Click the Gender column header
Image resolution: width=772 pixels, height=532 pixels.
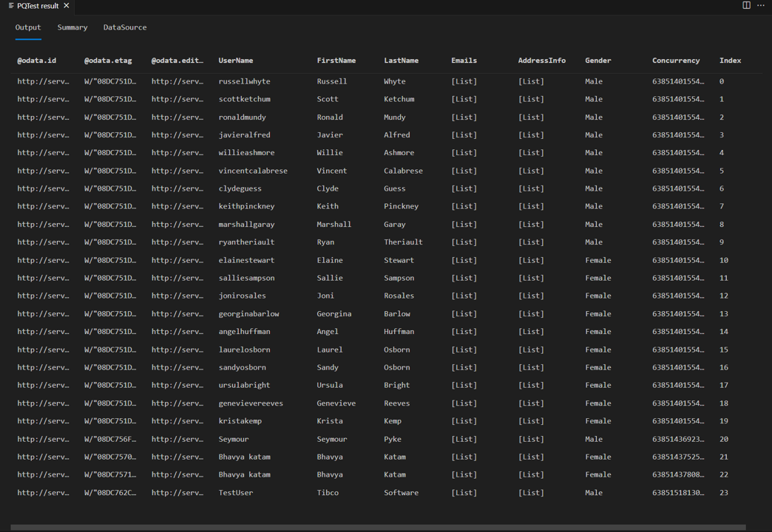[x=597, y=61]
